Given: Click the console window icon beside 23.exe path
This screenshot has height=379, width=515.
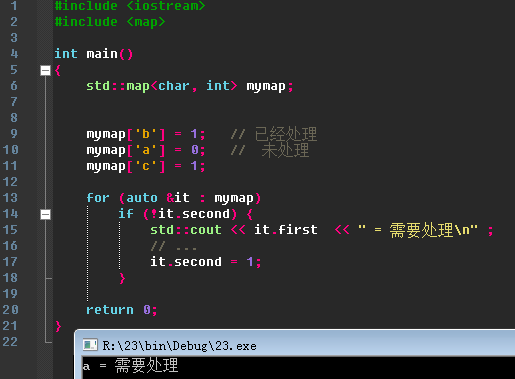Looking at the screenshot, I should [90, 345].
